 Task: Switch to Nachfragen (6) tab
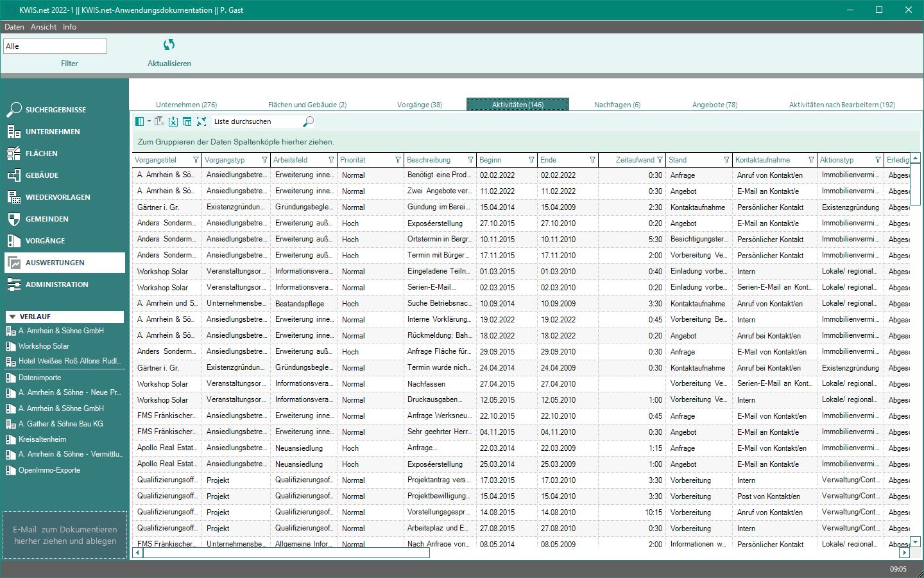tap(617, 105)
